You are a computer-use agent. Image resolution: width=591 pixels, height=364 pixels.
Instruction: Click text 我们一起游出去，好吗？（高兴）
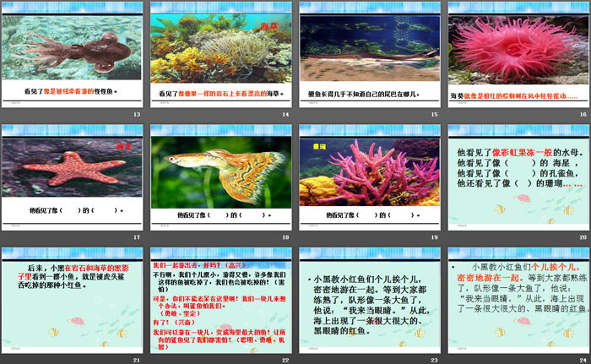(199, 265)
